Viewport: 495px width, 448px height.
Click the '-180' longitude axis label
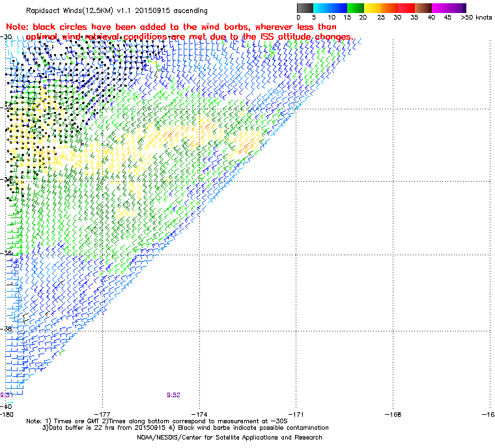click(7, 415)
